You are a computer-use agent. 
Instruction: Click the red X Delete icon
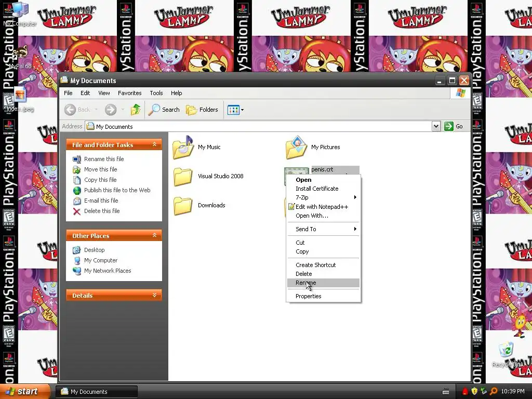77,211
